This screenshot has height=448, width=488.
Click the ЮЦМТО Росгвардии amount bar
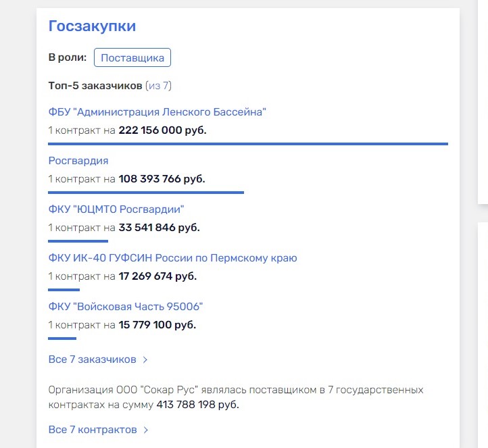point(78,241)
